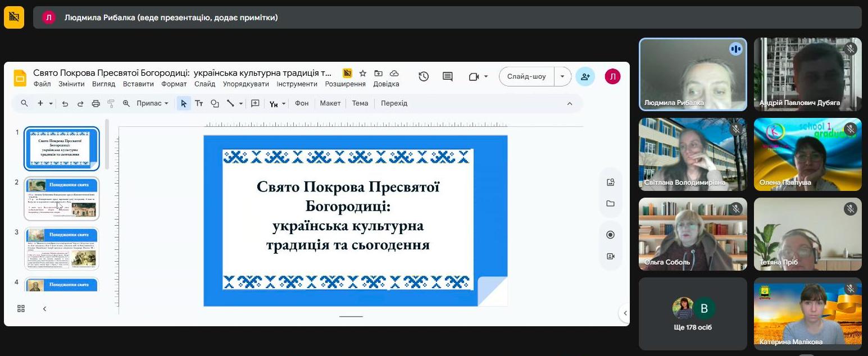Select the shape insert tool
The image size is (868, 356).
click(x=215, y=103)
